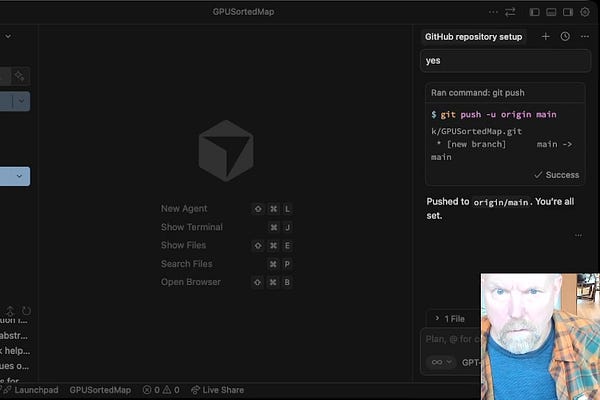Screen dimensions: 600x400
Task: Click the 'Pushed to origin/main' response text
Action: (501, 208)
